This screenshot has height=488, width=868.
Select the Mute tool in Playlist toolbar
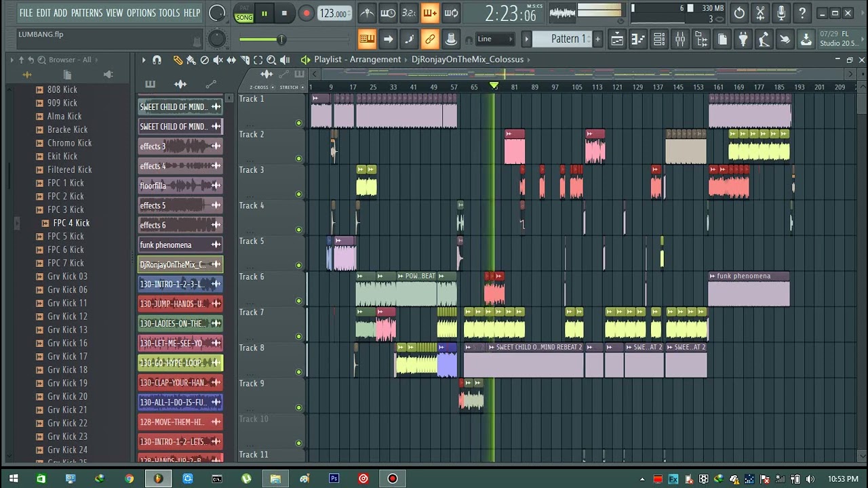pyautogui.click(x=218, y=60)
